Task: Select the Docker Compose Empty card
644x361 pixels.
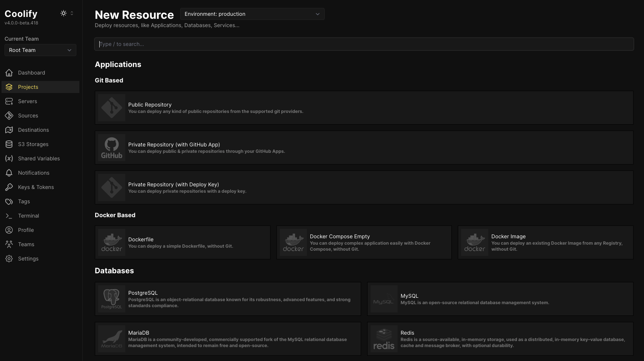Action: (x=364, y=242)
